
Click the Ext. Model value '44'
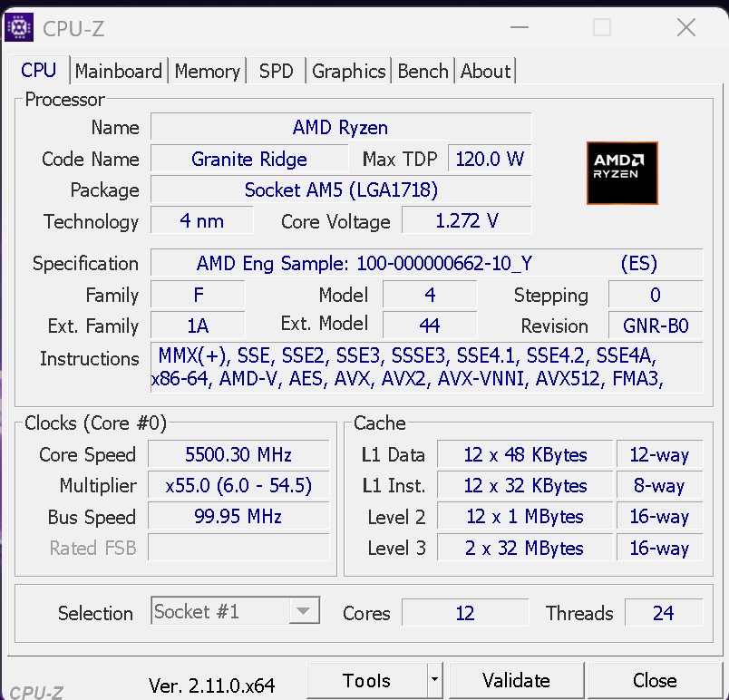pyautogui.click(x=430, y=326)
